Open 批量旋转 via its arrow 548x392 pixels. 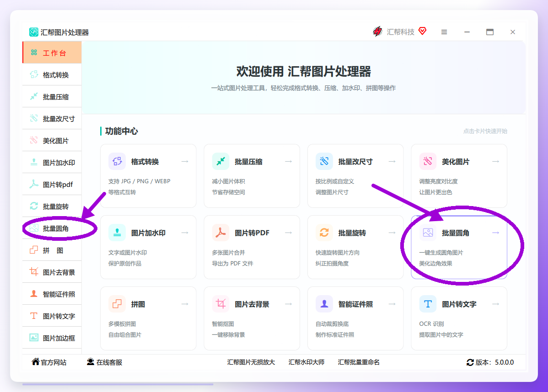[x=392, y=233]
